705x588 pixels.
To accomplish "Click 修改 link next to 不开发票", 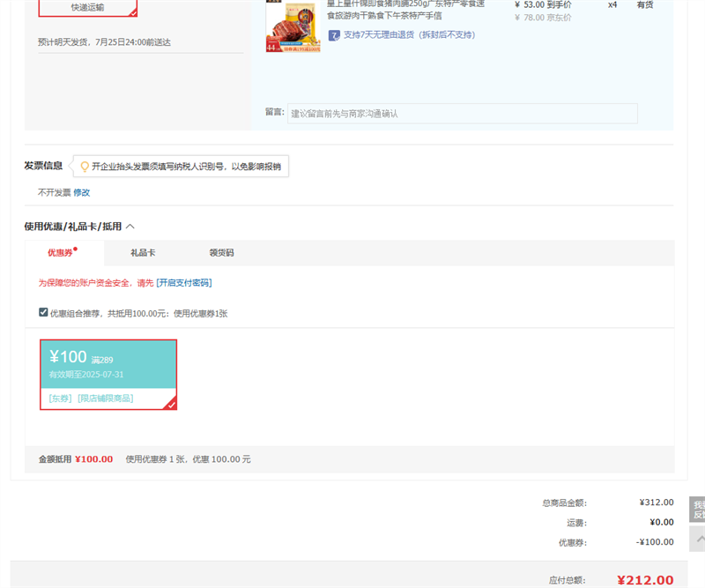I will click(81, 192).
